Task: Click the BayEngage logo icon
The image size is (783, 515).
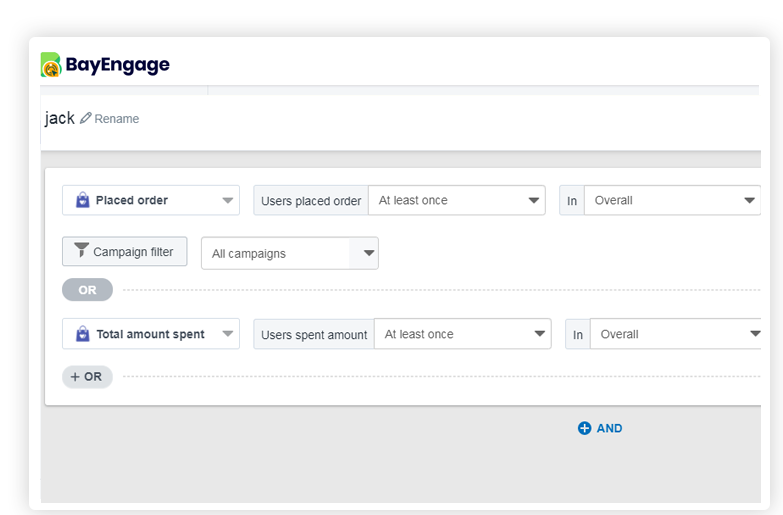Action: click(51, 65)
